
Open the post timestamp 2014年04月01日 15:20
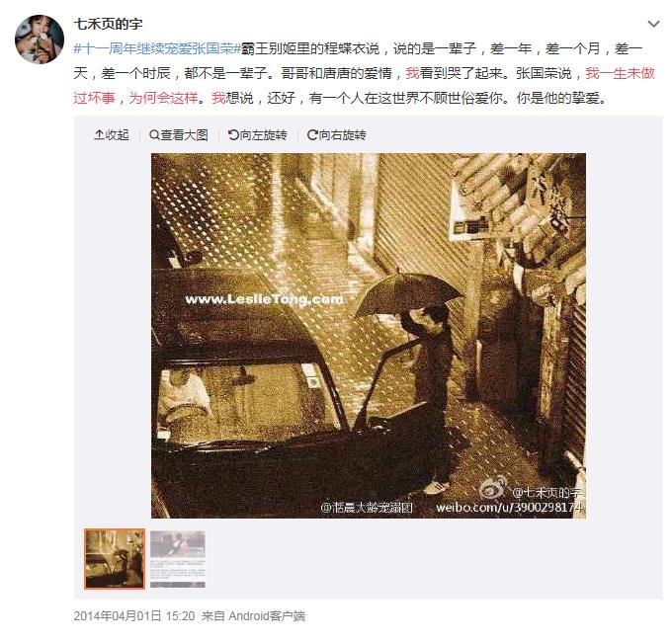pos(134,616)
